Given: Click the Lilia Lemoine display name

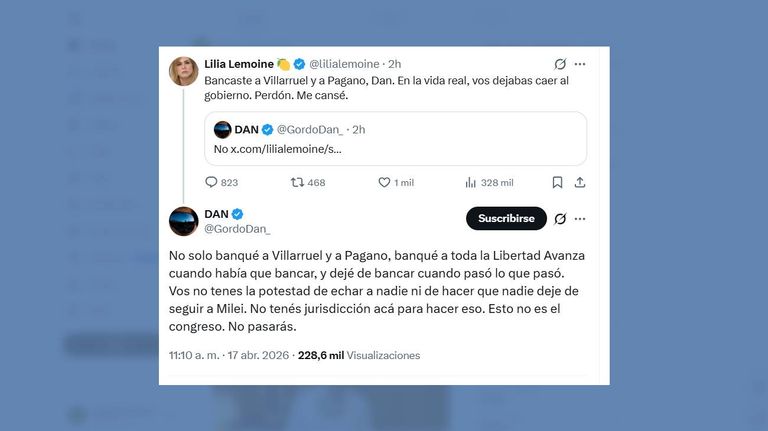Looking at the screenshot, I should [239, 64].
